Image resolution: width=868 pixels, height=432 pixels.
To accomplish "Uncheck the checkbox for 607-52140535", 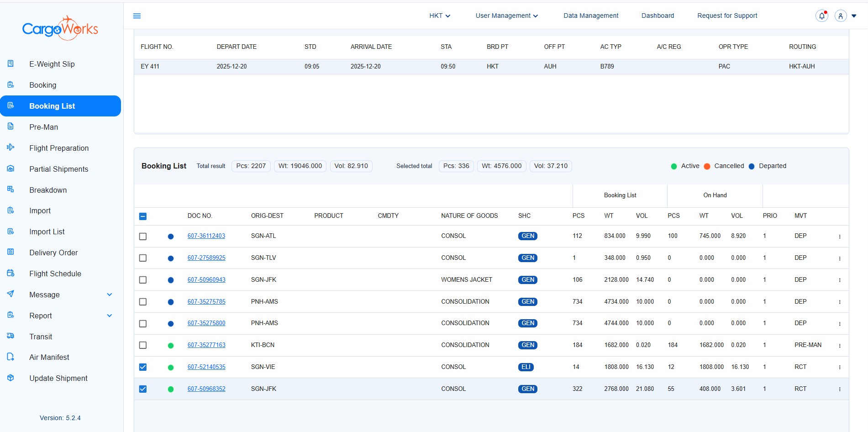I will click(143, 367).
